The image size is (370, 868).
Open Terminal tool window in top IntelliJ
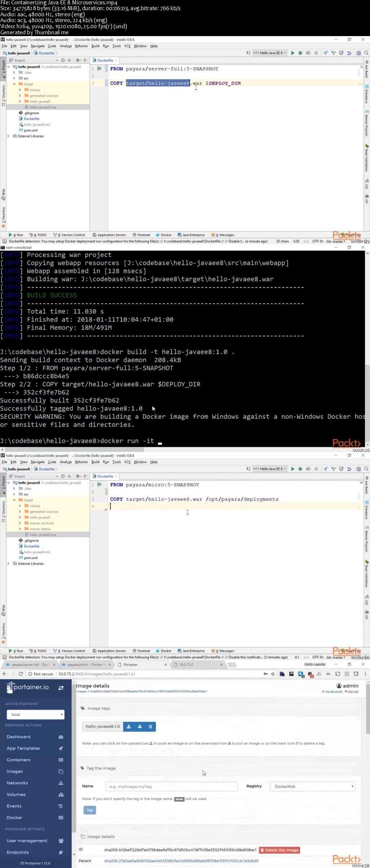pyautogui.click(x=141, y=235)
